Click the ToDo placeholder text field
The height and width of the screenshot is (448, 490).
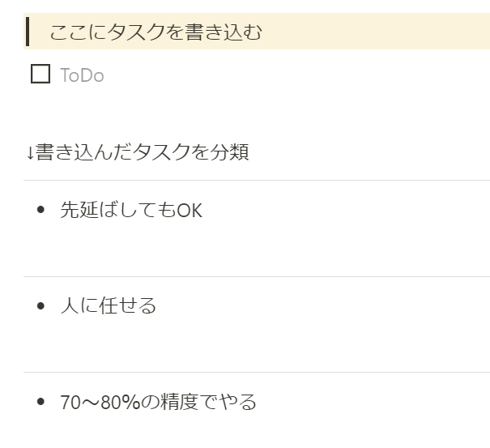[x=82, y=75]
